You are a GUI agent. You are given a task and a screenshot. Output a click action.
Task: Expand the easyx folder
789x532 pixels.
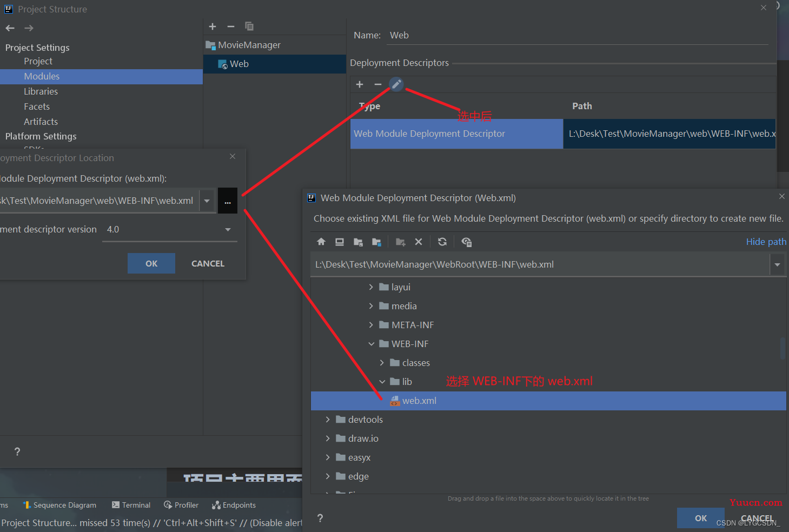point(328,457)
